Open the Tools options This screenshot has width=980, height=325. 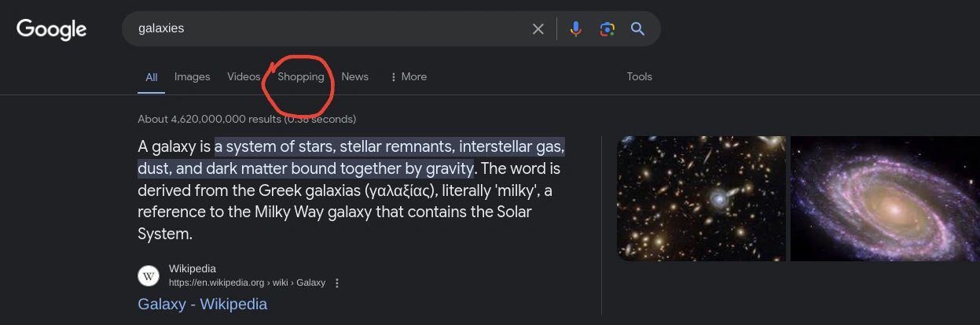pyautogui.click(x=639, y=76)
